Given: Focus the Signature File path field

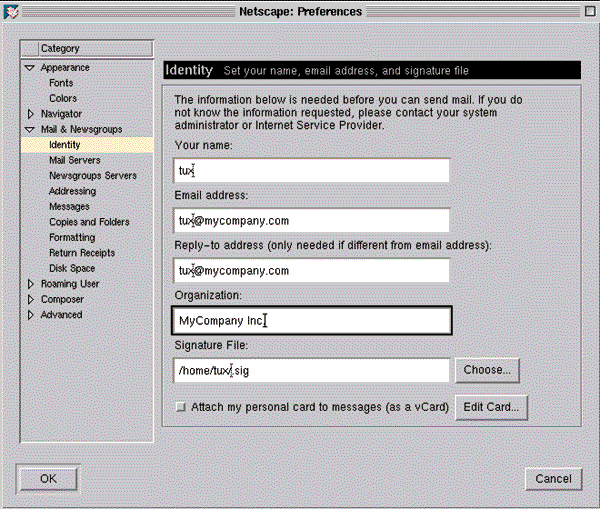Looking at the screenshot, I should 310,370.
